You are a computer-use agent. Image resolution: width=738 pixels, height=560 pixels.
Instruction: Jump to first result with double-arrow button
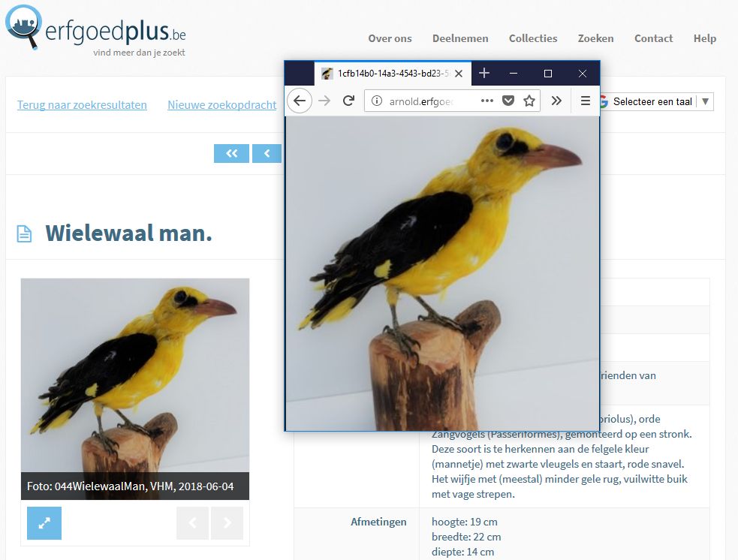(x=231, y=153)
